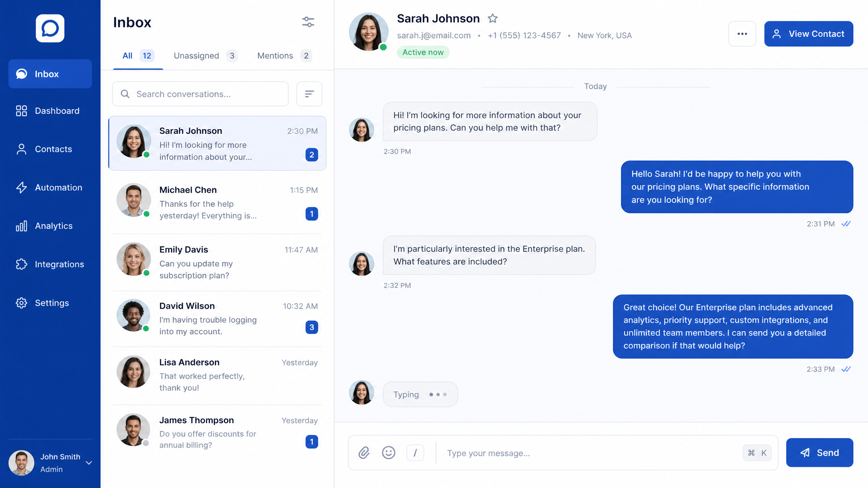Click the Automation lightning bolt icon
The width and height of the screenshot is (868, 488).
pyautogui.click(x=21, y=188)
